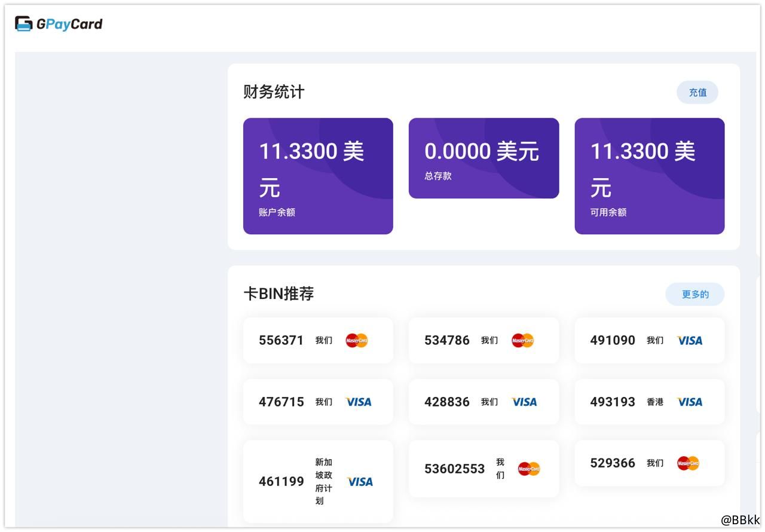Click the MasterCard logo on card 53602553
The image size is (765, 532).
[529, 469]
